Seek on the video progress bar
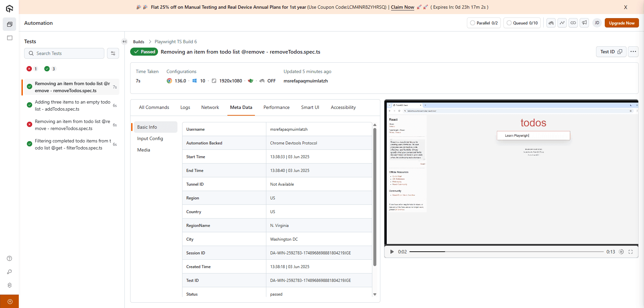Image resolution: width=644 pixels, height=308 pixels. point(506,252)
